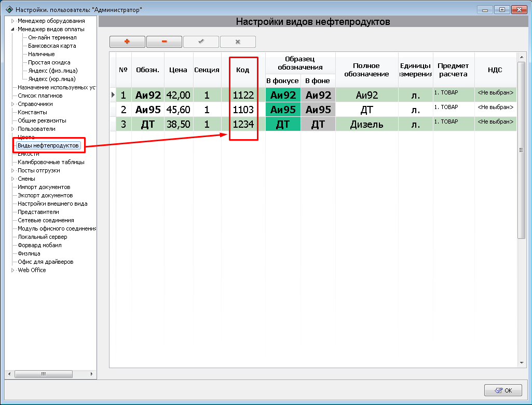Select the price cell 42,00
The height and width of the screenshot is (405, 532).
click(178, 95)
